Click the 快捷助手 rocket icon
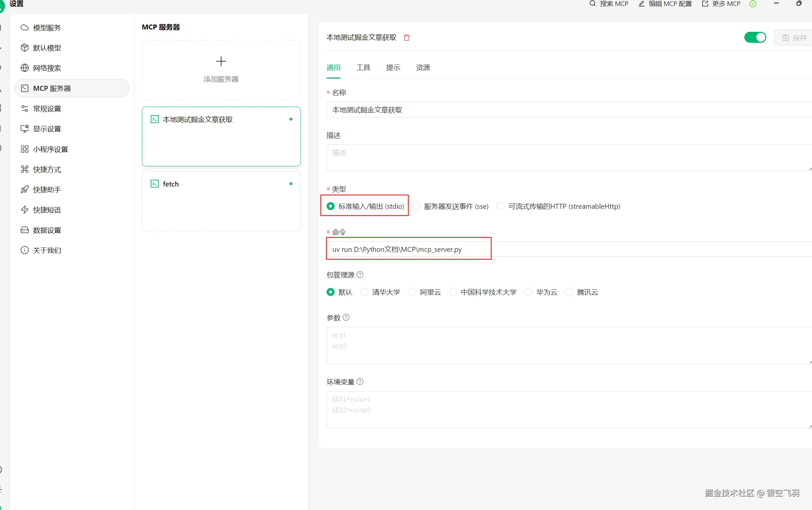The width and height of the screenshot is (812, 510). 25,190
